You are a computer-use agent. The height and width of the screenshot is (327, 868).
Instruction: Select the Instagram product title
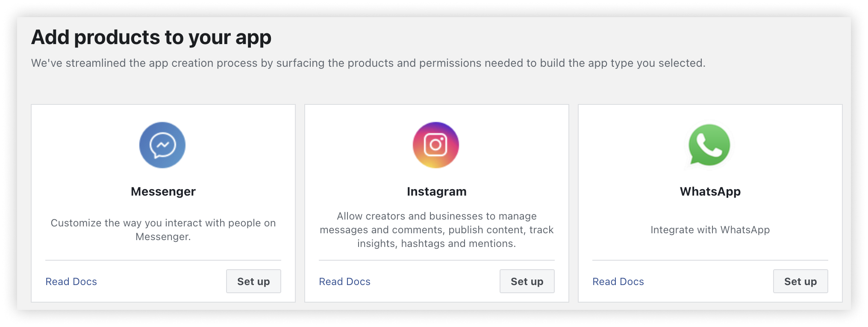tap(437, 191)
